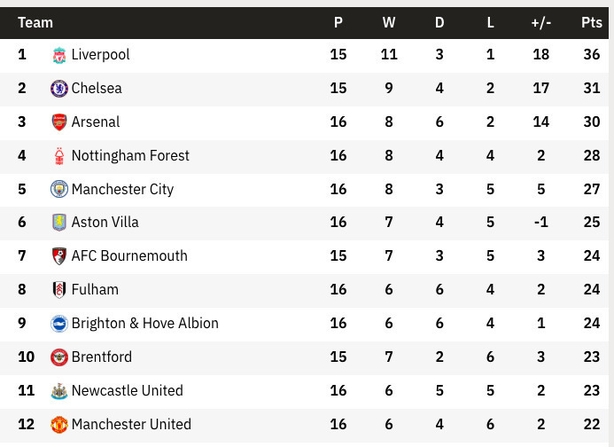Click the Manchester United crest icon

tap(59, 424)
